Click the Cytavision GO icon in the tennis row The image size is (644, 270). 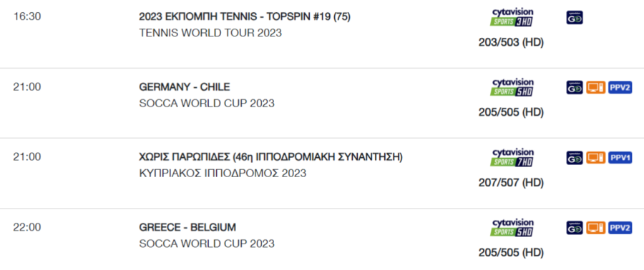[x=575, y=17]
